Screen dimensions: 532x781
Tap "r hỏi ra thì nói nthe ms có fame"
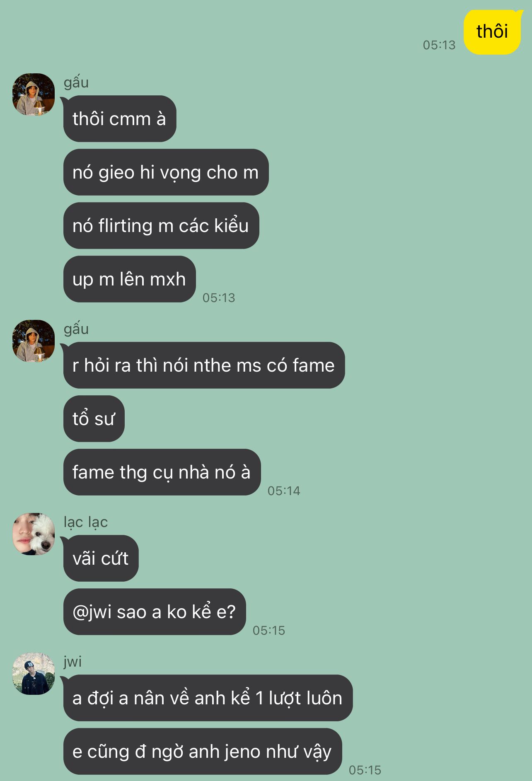[x=204, y=365]
